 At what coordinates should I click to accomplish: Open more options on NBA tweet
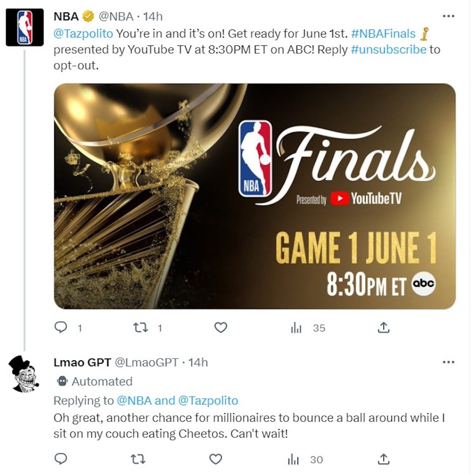pyautogui.click(x=448, y=16)
